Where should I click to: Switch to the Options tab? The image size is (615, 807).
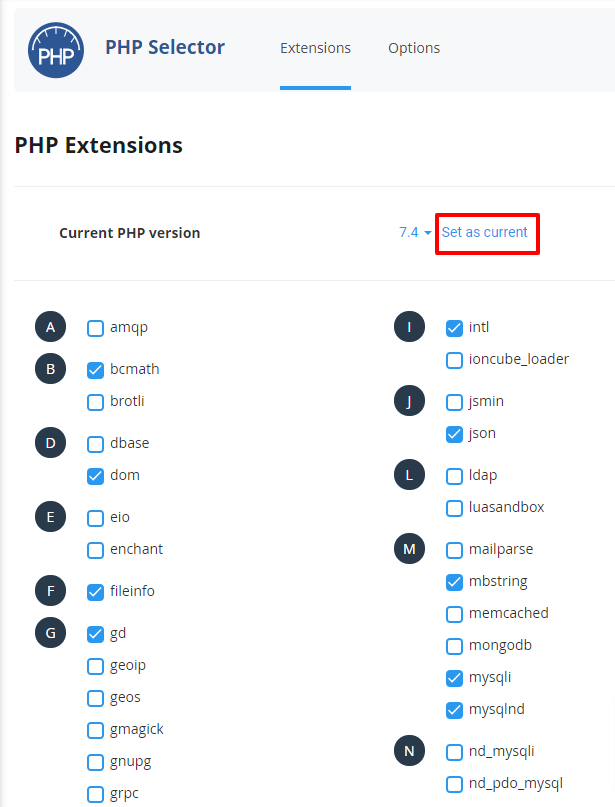click(414, 48)
